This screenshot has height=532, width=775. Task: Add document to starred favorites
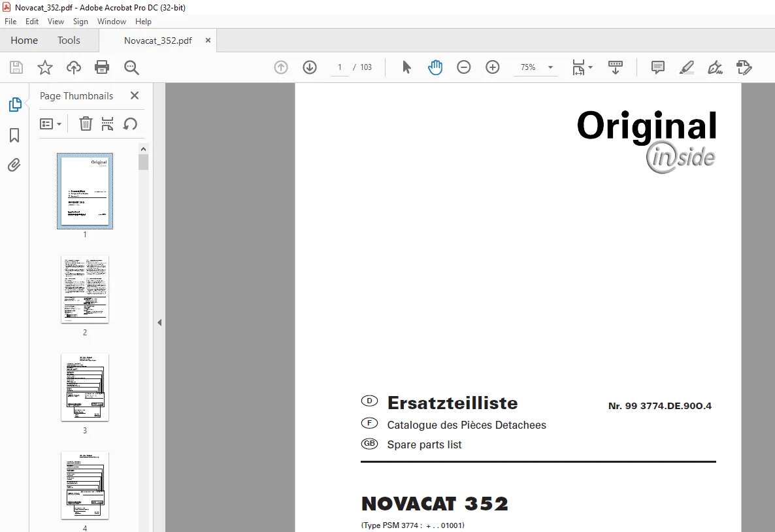(x=45, y=67)
